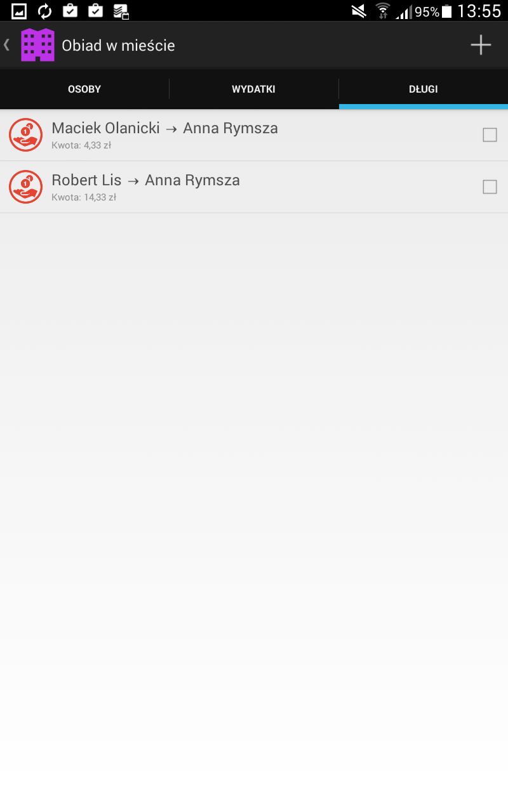Open Maciek Olanicki → Anna Rymsza entry
The height and width of the screenshot is (812, 508).
[x=254, y=135]
